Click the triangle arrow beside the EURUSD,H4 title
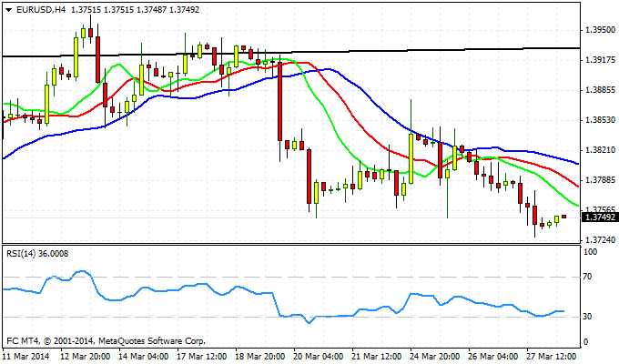 [9, 10]
